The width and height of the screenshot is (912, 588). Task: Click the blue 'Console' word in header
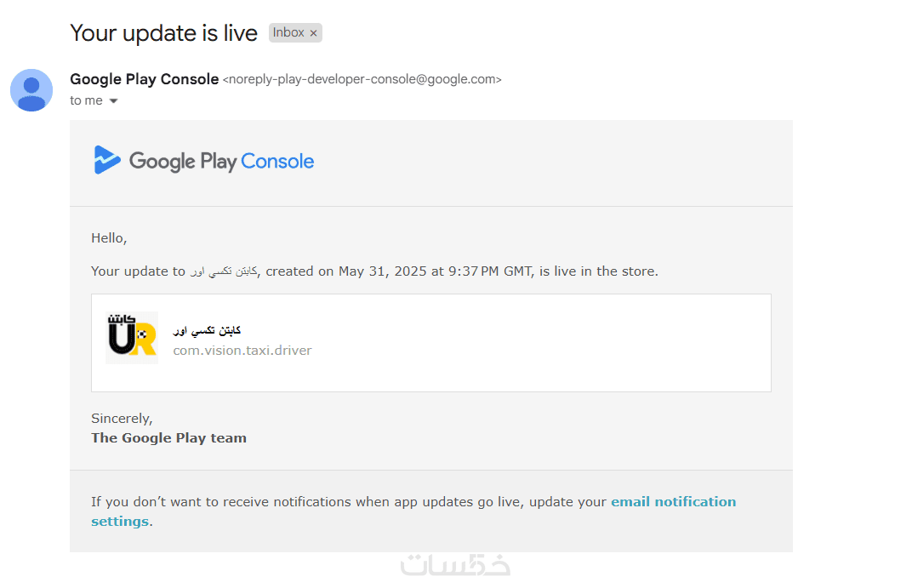coord(277,161)
